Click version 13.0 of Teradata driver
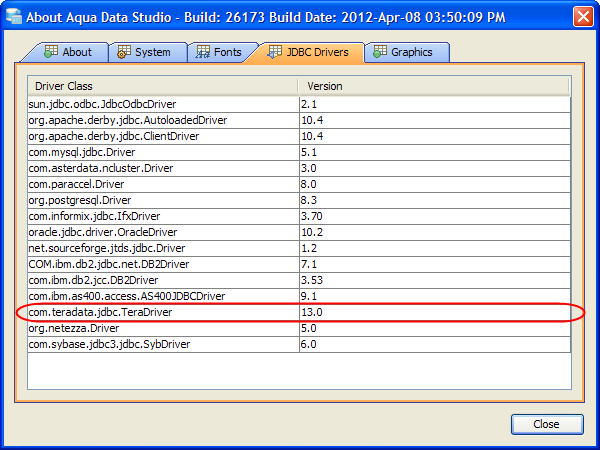The image size is (600, 450). (x=435, y=312)
